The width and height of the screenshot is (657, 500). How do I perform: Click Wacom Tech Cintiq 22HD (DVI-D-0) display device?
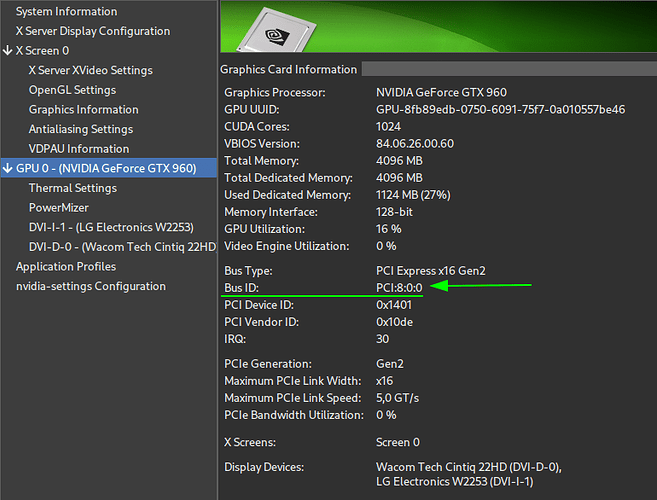tap(469, 467)
